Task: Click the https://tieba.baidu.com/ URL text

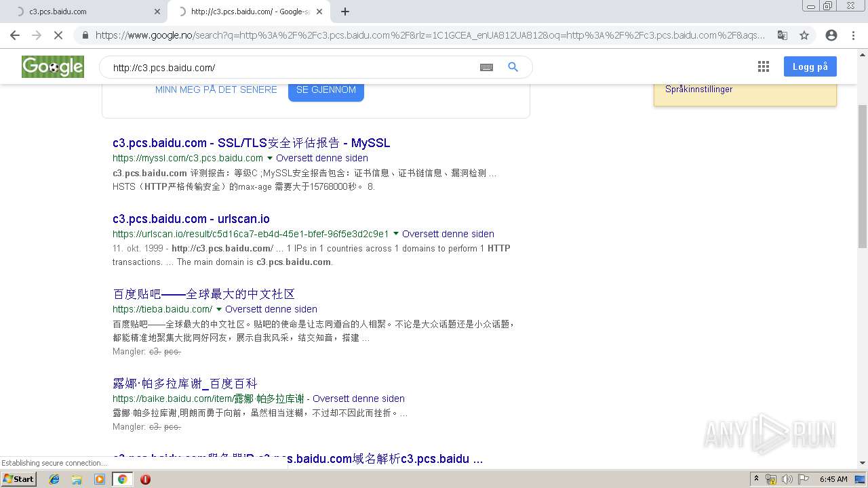Action: 163,309
